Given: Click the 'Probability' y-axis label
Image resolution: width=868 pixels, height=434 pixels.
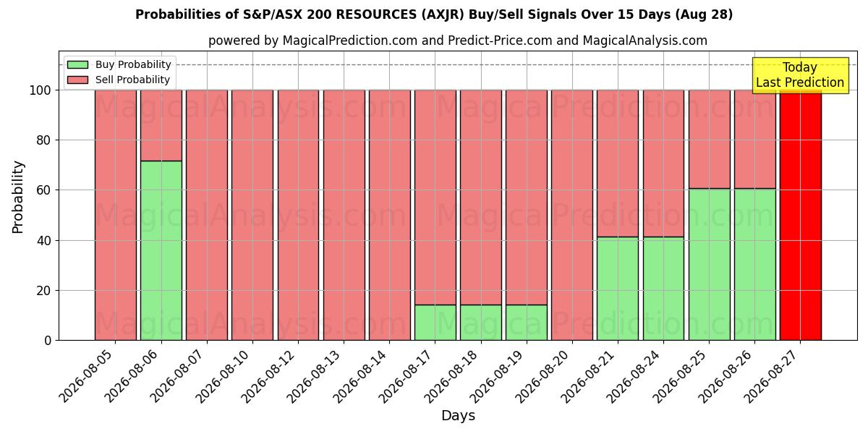Looking at the screenshot, I should [18, 197].
